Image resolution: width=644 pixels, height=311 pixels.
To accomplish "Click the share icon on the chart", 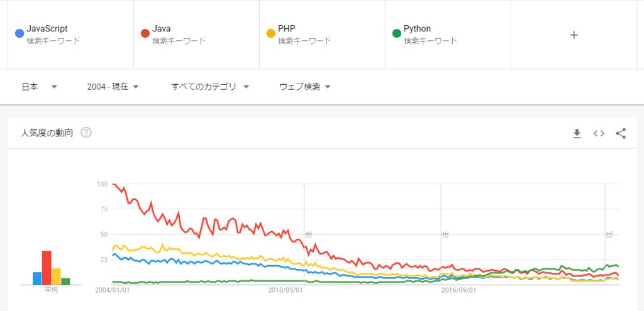I will click(x=621, y=133).
